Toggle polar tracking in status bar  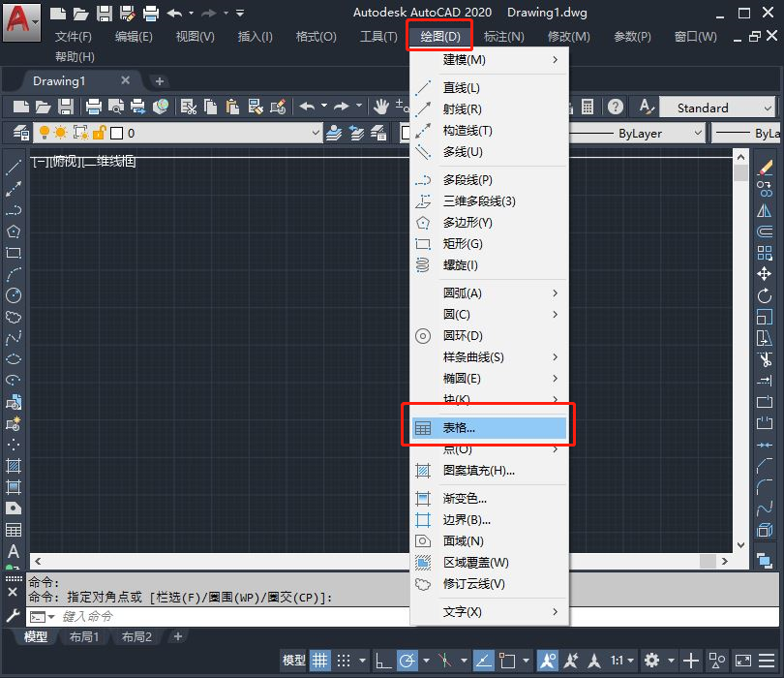407,661
